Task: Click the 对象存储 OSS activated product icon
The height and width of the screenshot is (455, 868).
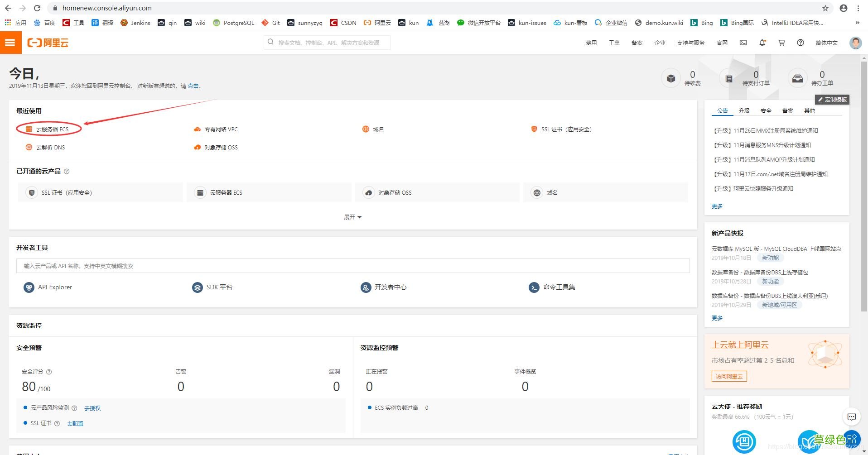Action: [369, 192]
